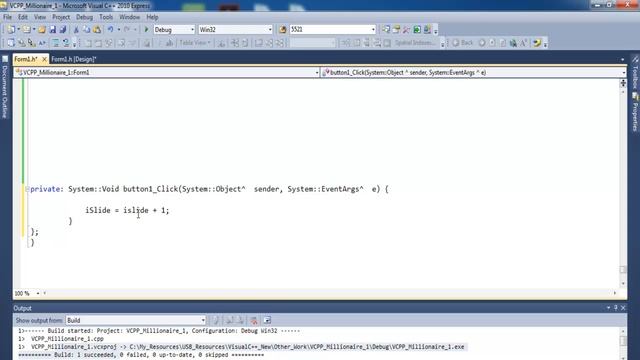Open the Extension Manager toolbar icon
The width and height of the screenshot is (640, 360).
(x=427, y=29)
